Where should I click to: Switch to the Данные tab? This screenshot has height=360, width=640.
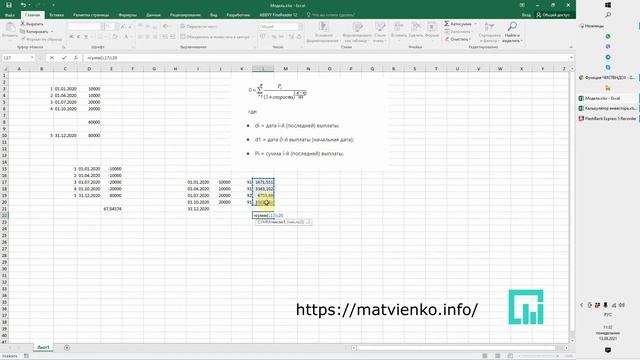pos(153,15)
